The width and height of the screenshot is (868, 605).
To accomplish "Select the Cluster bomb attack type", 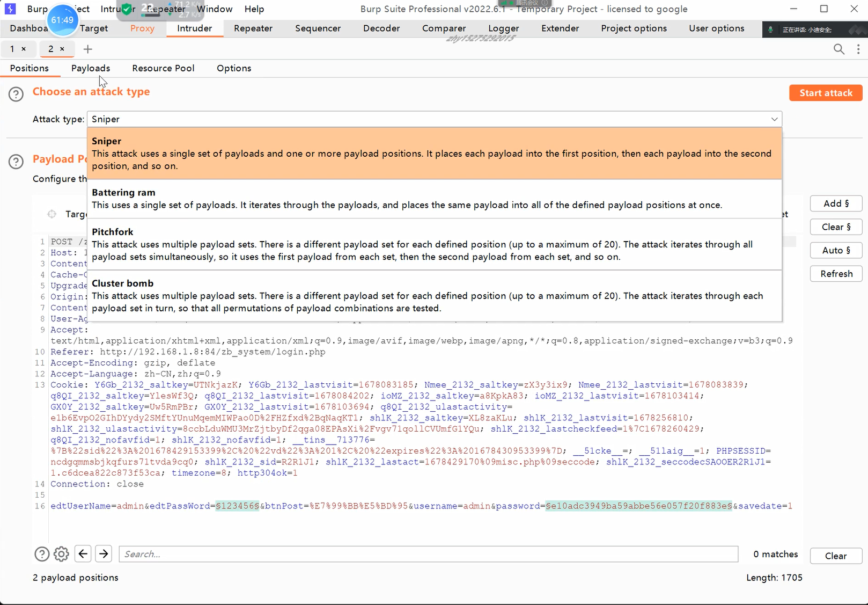I will 434,296.
